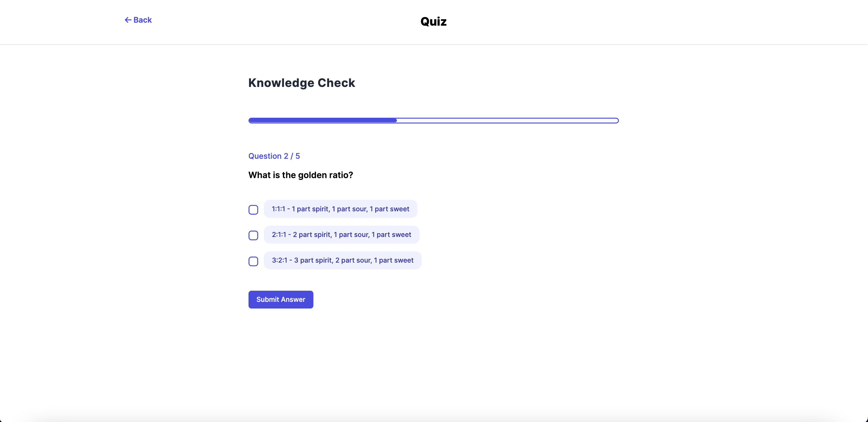Viewport: 868px width, 422px height.
Task: Pick the 3 part spirit answer label
Action: coord(342,261)
